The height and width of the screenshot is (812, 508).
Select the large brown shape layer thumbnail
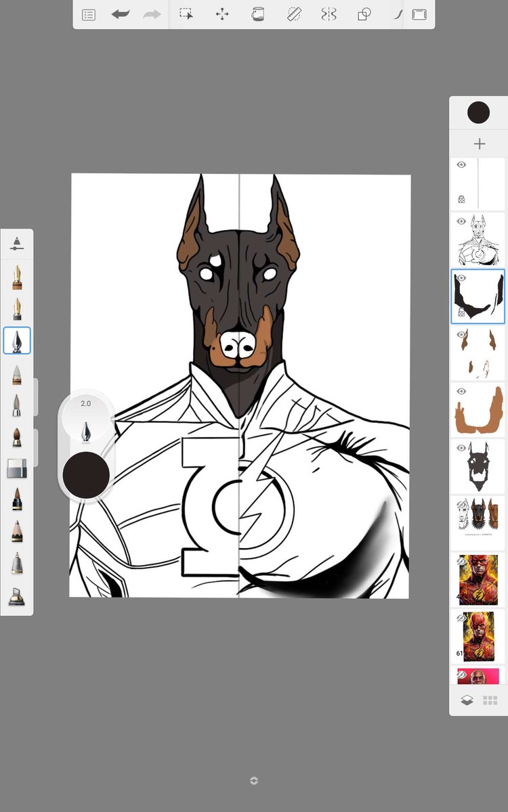point(479,410)
